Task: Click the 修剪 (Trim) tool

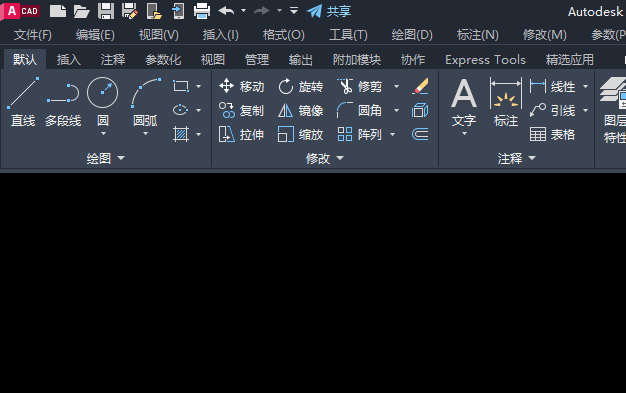Action: (x=359, y=86)
